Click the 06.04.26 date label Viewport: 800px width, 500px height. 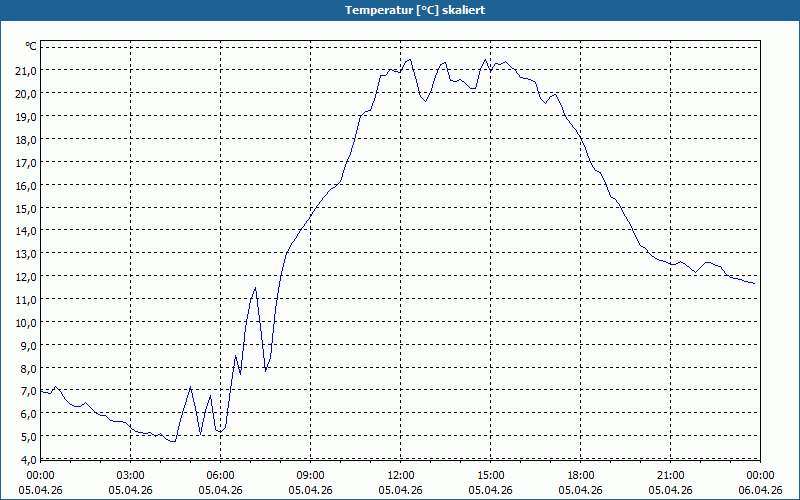[760, 490]
